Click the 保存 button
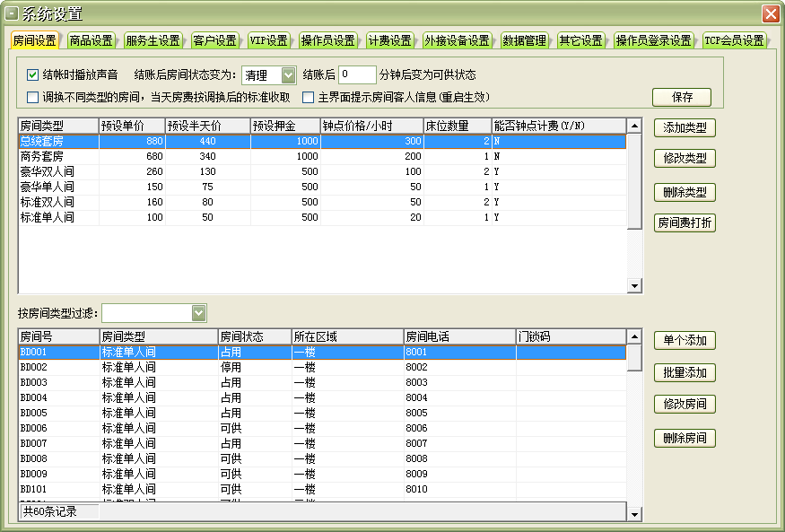This screenshot has width=785, height=532. coord(681,97)
